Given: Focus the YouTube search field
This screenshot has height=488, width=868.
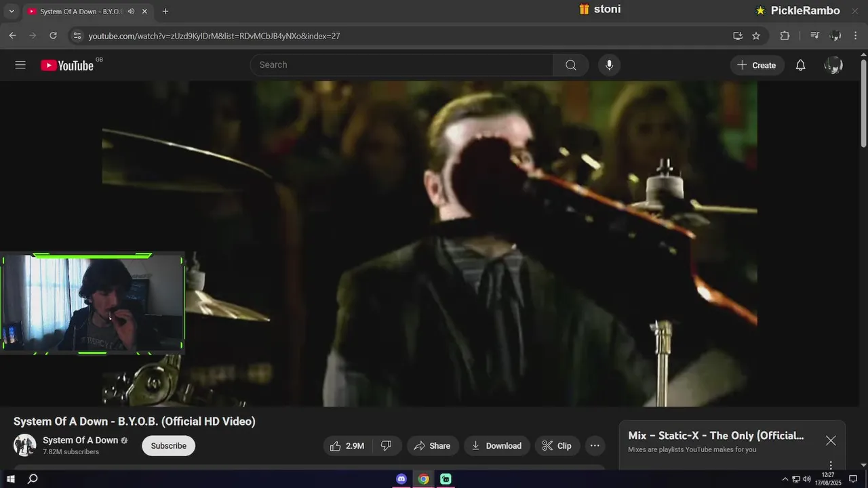Looking at the screenshot, I should pos(401,65).
